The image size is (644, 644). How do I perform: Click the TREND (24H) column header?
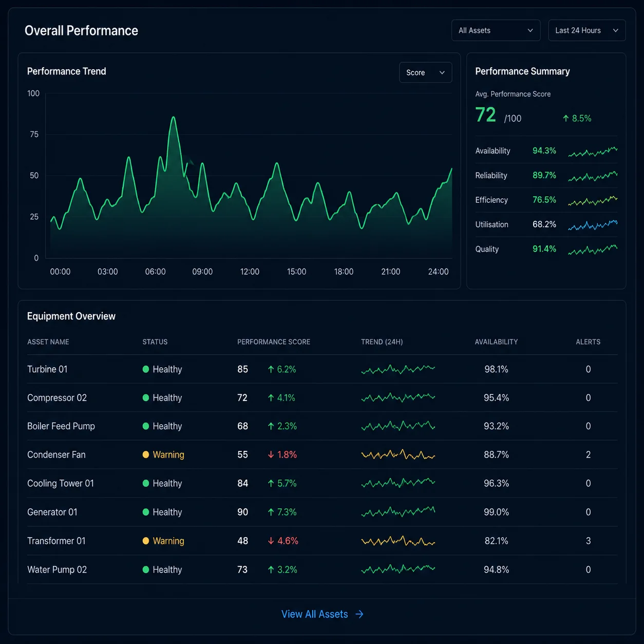click(382, 342)
